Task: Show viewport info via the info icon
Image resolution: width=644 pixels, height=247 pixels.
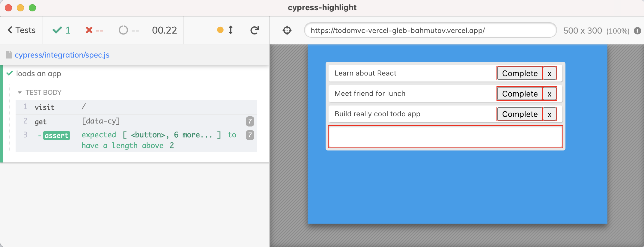Action: pyautogui.click(x=637, y=31)
